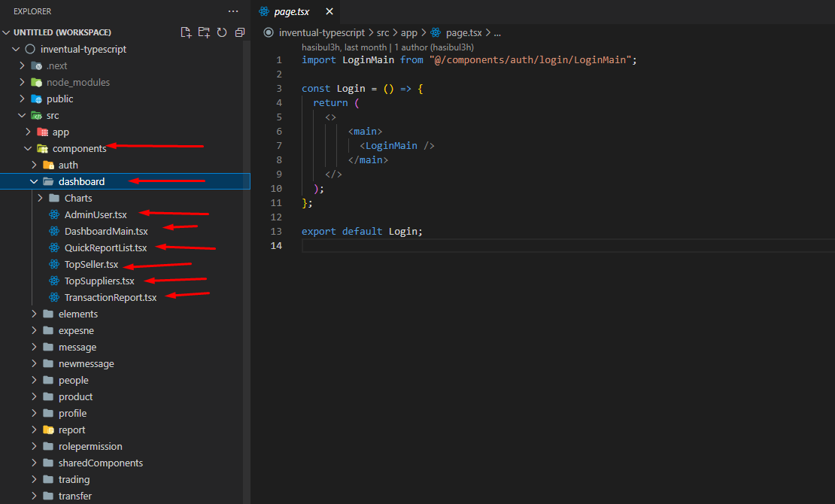Select the profile folder
The image size is (835, 504).
click(72, 414)
